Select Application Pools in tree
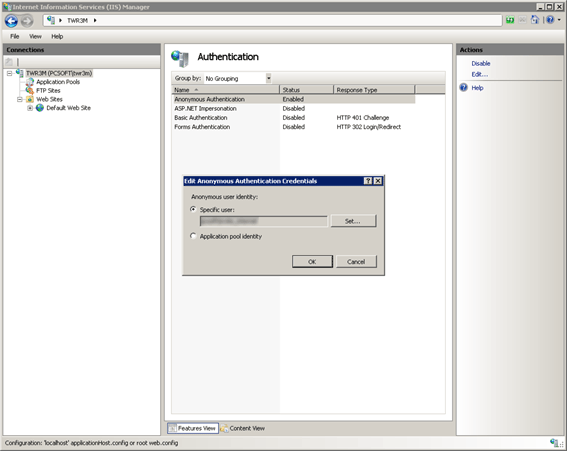The image size is (567, 451). pyautogui.click(x=58, y=82)
